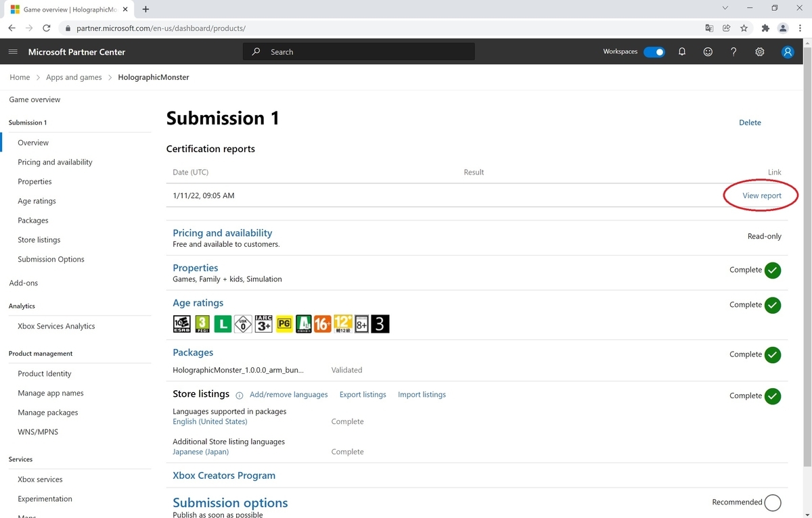Open Experimentation sidebar item
The width and height of the screenshot is (812, 518).
point(45,499)
